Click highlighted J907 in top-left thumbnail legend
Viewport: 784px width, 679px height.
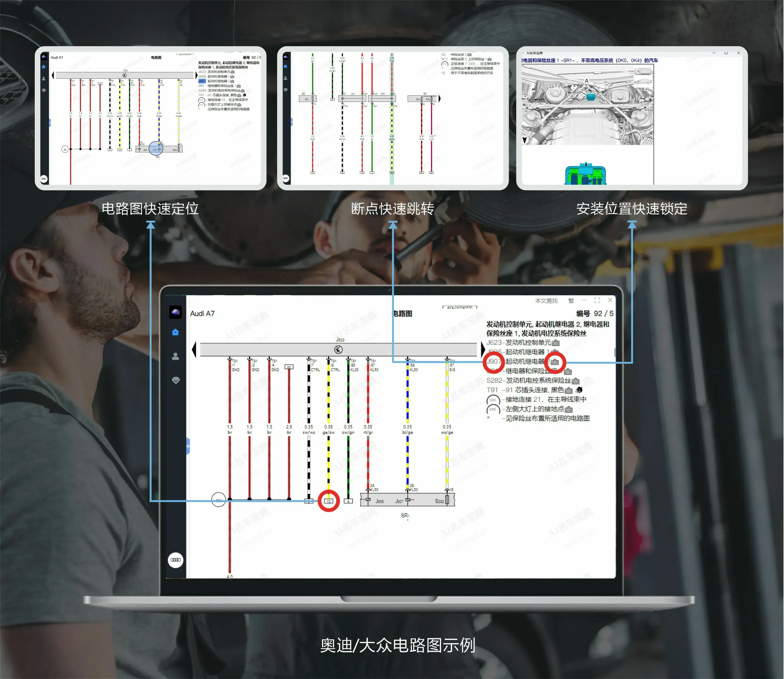click(x=202, y=81)
